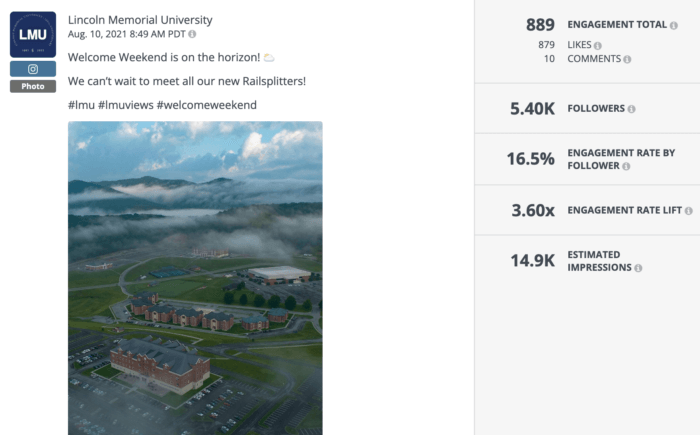Image resolution: width=700 pixels, height=435 pixels.
Task: Open the Engagement Total info icon
Action: [x=674, y=25]
